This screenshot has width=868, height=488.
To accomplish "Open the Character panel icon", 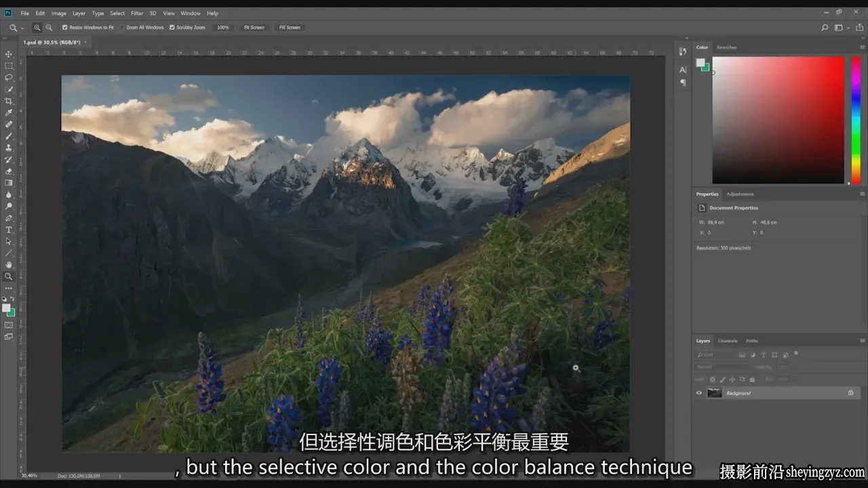I will (x=683, y=70).
